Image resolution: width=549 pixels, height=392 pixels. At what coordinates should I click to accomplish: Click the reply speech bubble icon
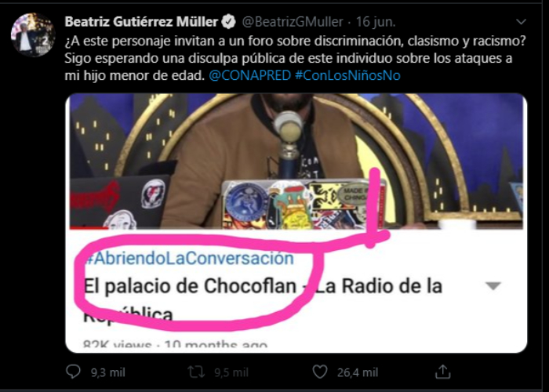[x=73, y=372]
